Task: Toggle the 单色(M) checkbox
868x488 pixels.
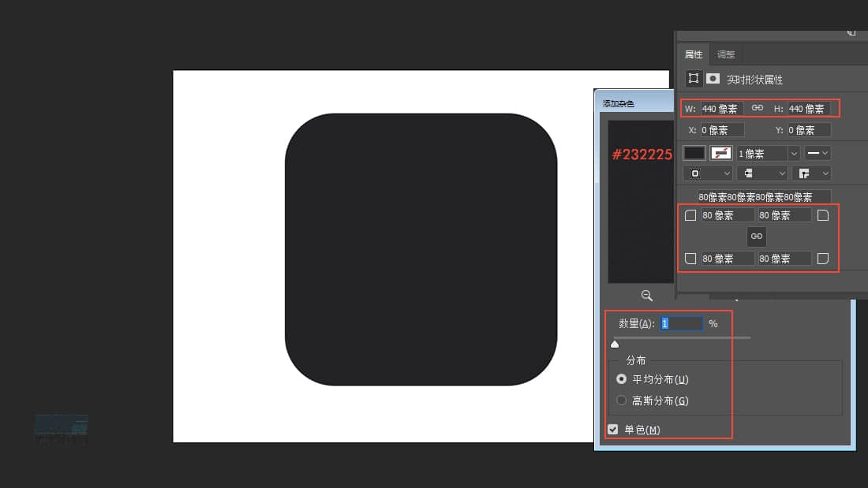Action: coord(613,430)
